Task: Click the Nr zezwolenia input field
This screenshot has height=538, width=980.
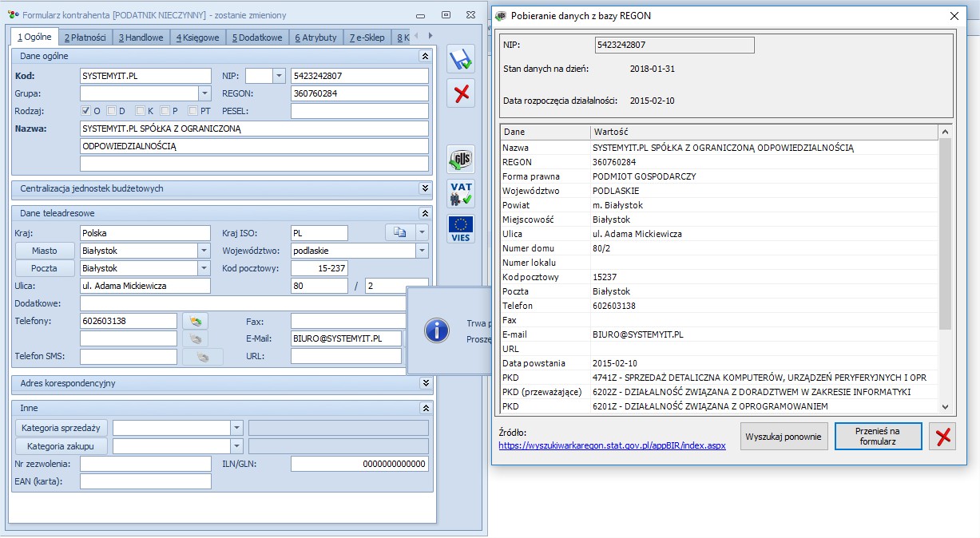Action: pos(145,464)
